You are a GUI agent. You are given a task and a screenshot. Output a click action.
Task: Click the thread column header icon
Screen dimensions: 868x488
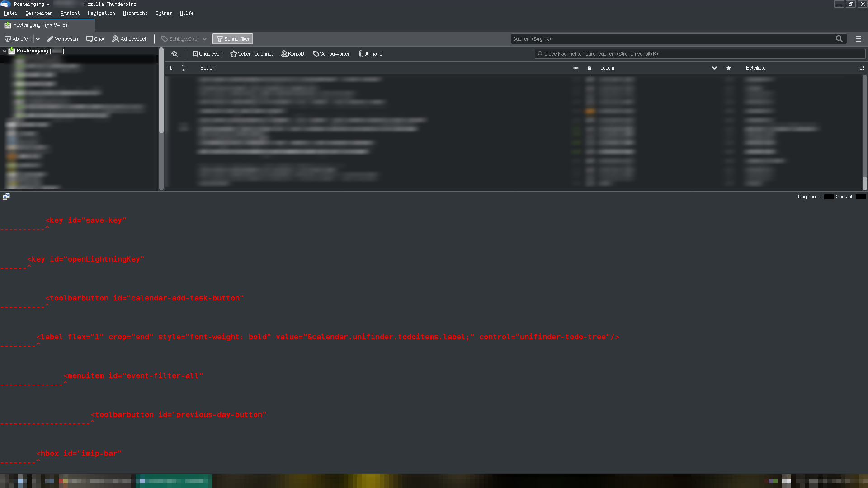[170, 68]
